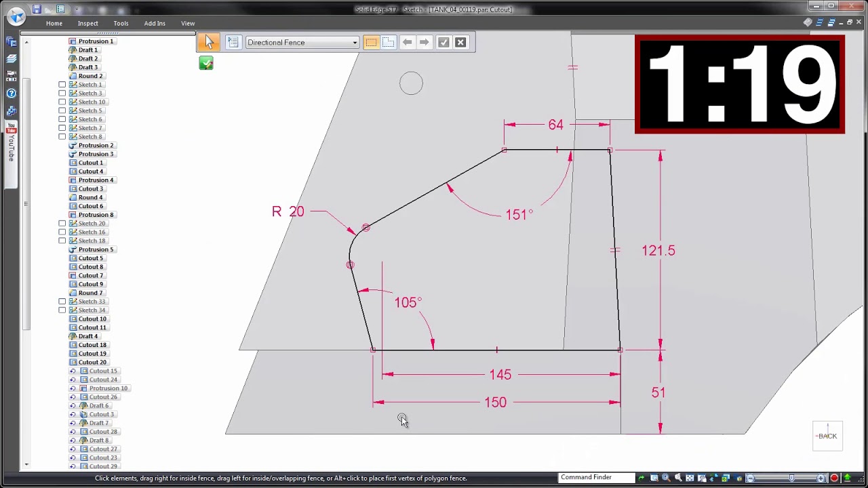
Task: Click the zoom in plus button
Action: tap(821, 478)
